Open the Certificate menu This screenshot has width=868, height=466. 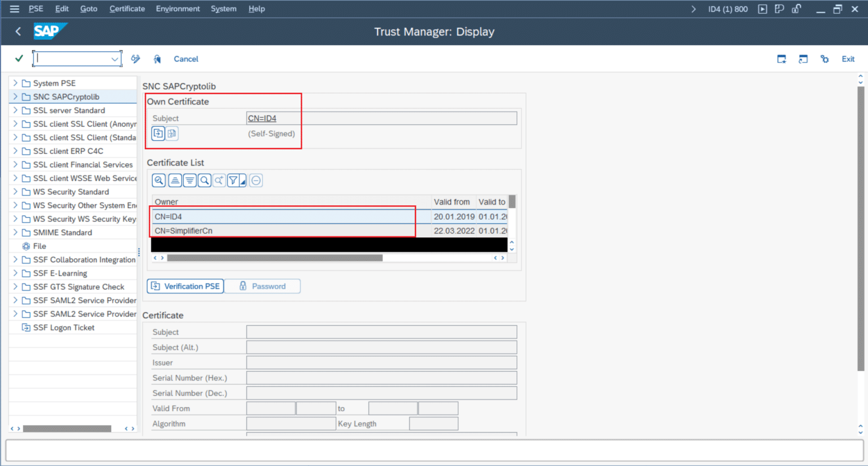[127, 8]
